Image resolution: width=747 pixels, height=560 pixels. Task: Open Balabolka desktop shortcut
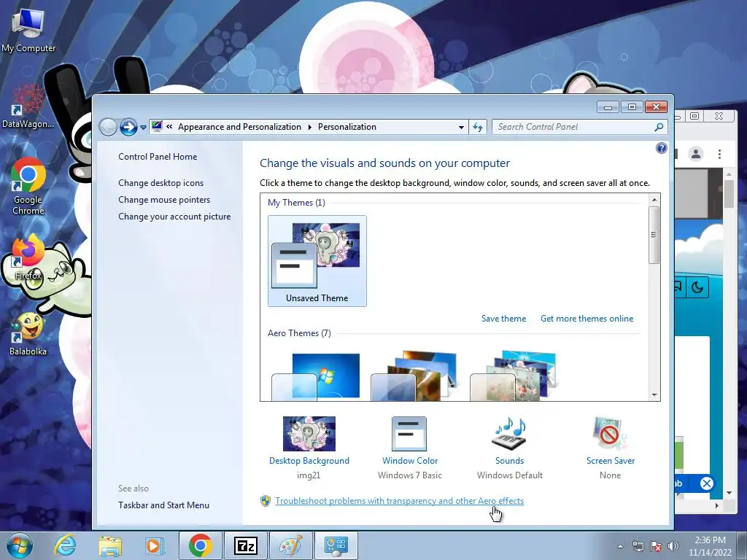click(x=28, y=335)
